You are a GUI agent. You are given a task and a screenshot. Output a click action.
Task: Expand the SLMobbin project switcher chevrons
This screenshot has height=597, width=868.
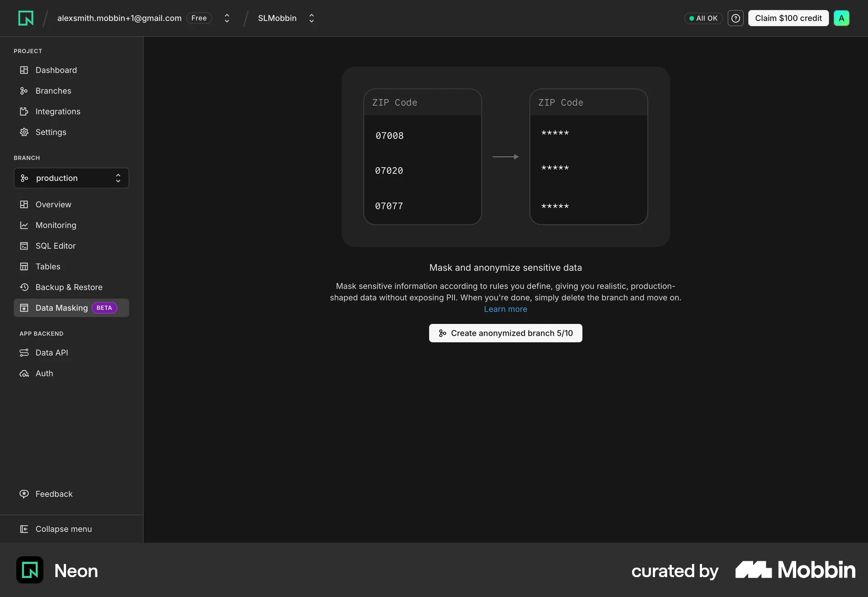(311, 18)
